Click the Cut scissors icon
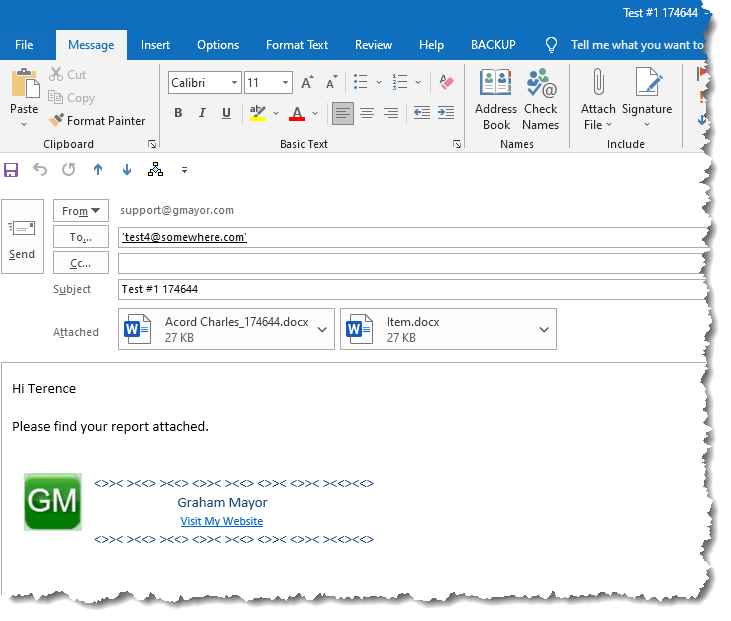Viewport: 731px width, 621px height. (x=56, y=74)
